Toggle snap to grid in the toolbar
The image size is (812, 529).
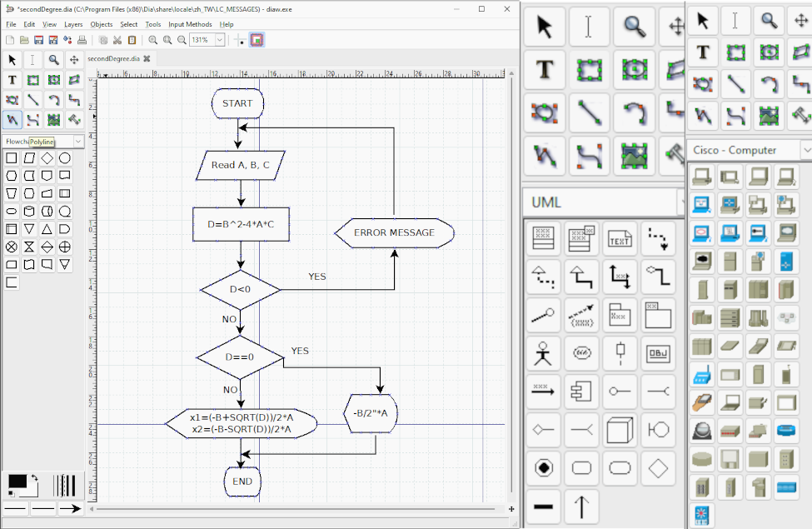pyautogui.click(x=240, y=40)
